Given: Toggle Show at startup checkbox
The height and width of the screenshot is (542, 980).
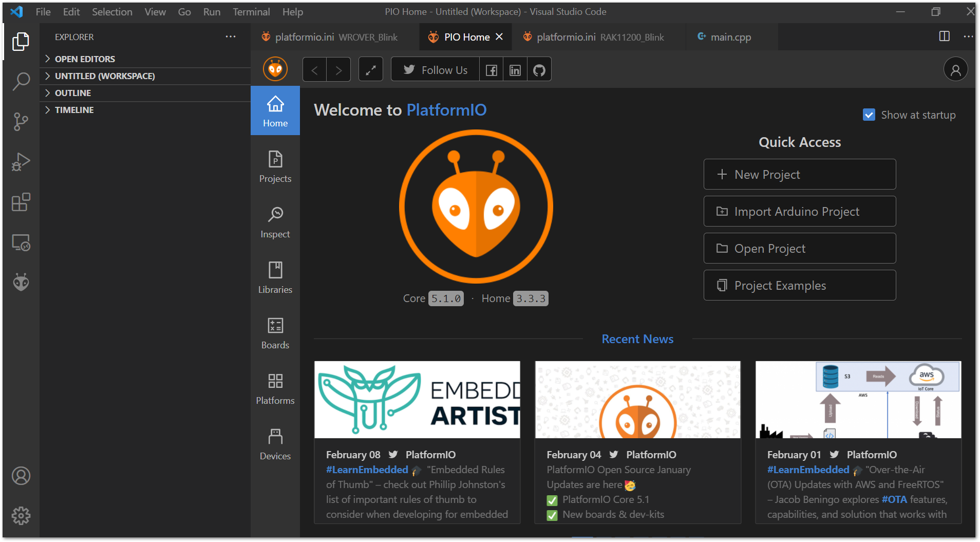Looking at the screenshot, I should 869,115.
